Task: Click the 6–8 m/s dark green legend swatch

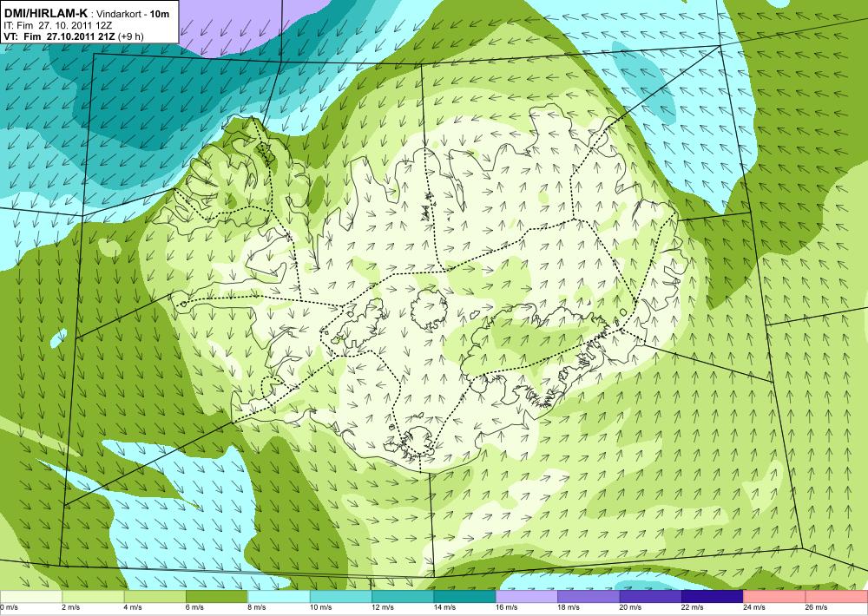Action: [x=217, y=597]
